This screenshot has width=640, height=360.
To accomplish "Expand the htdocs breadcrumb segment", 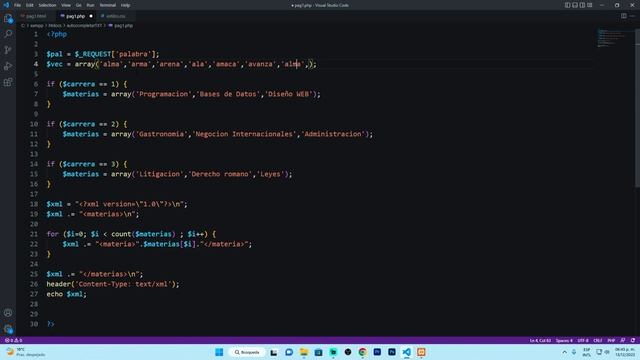I will (55, 26).
